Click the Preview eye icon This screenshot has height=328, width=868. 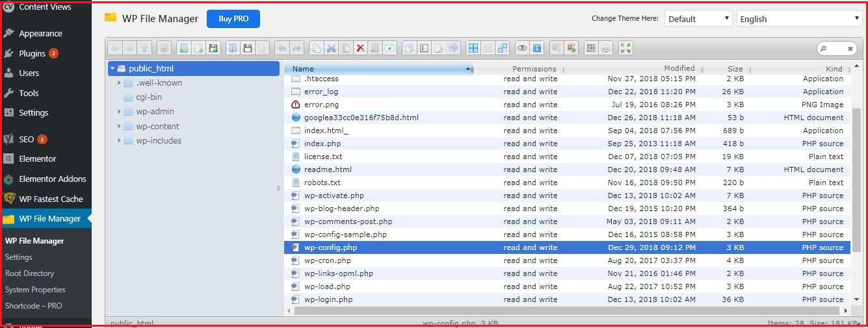pyautogui.click(x=522, y=48)
